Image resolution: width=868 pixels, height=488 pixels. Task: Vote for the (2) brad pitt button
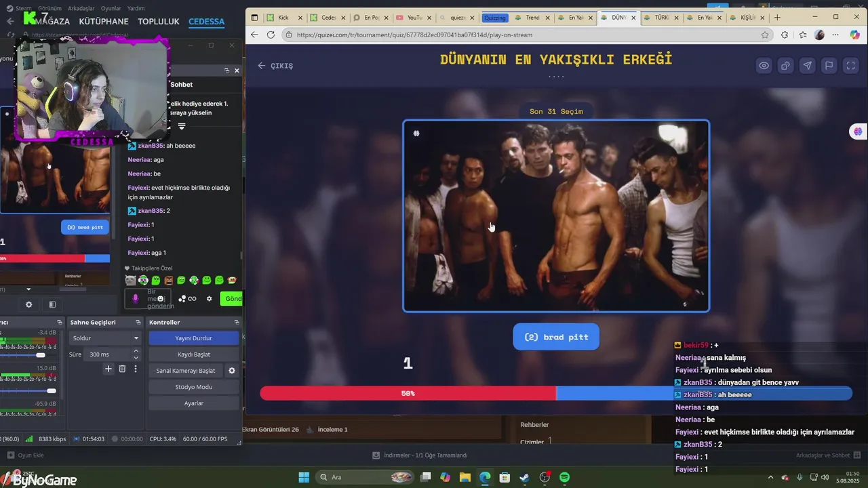(556, 337)
